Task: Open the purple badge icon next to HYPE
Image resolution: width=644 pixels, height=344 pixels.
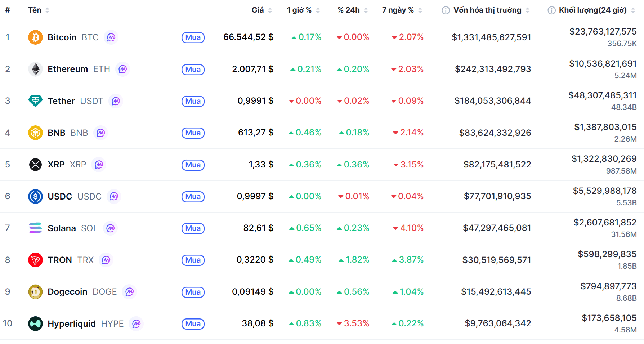Action: [x=137, y=323]
